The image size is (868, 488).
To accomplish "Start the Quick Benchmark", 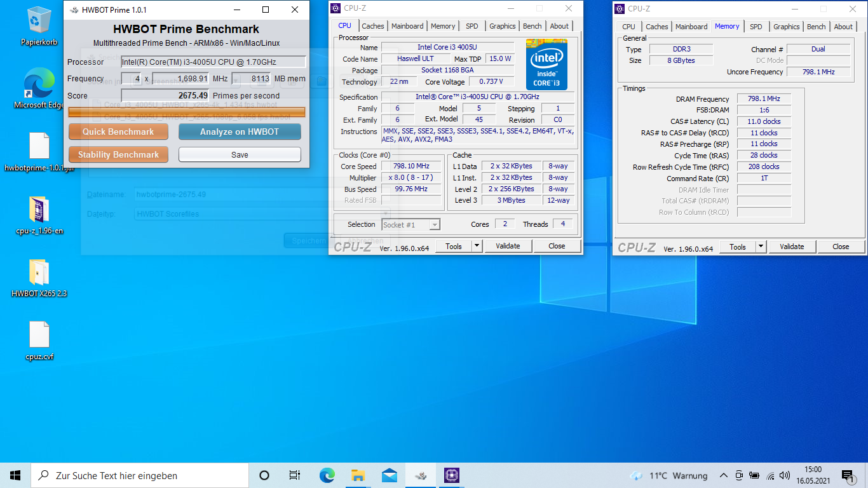I will pos(118,132).
